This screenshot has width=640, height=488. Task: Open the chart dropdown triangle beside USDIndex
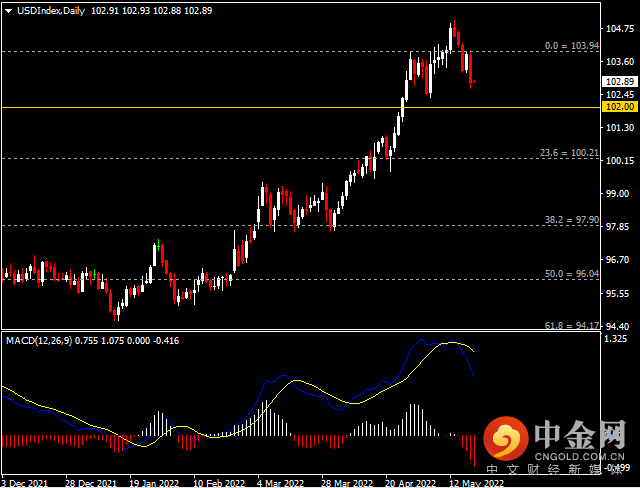click(x=9, y=11)
